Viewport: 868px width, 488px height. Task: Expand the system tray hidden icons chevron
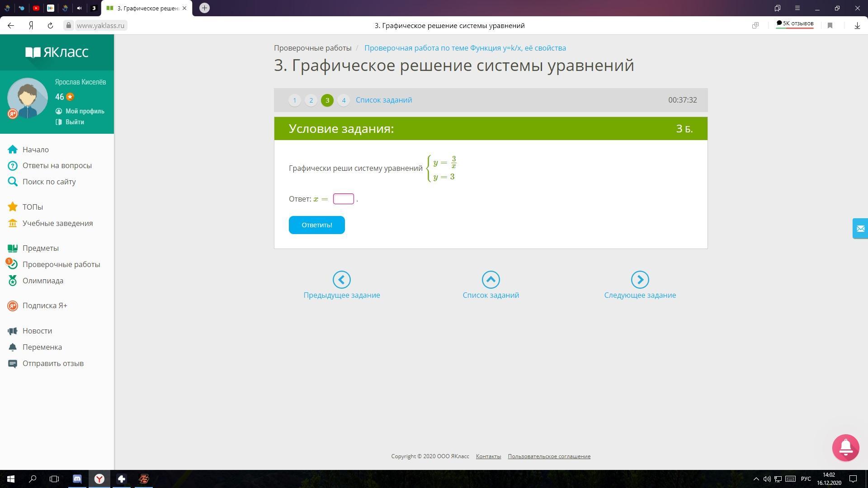756,479
